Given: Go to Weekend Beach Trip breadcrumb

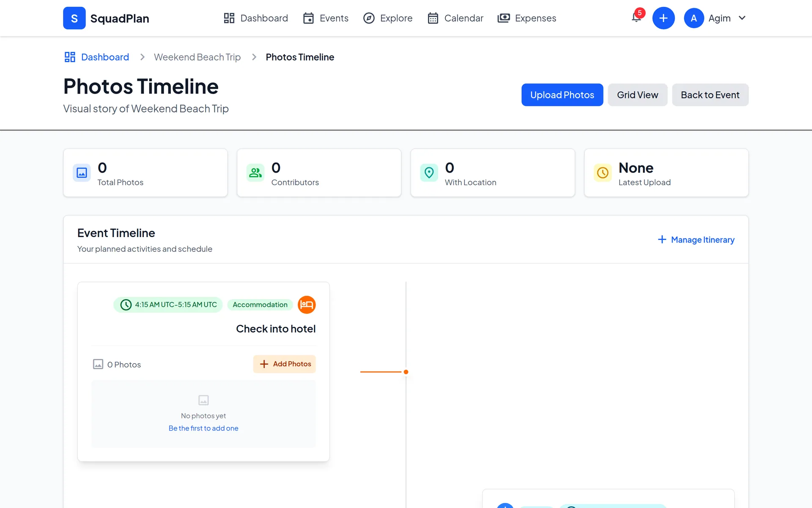Looking at the screenshot, I should pyautogui.click(x=197, y=57).
